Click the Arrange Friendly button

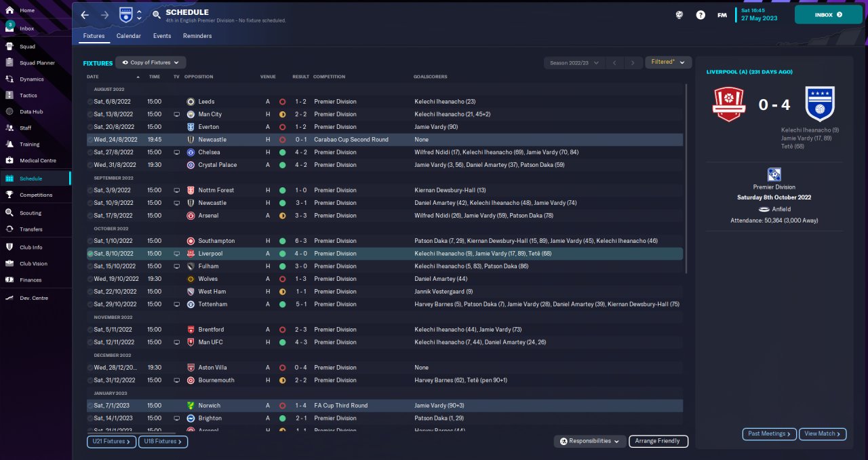[658, 441]
